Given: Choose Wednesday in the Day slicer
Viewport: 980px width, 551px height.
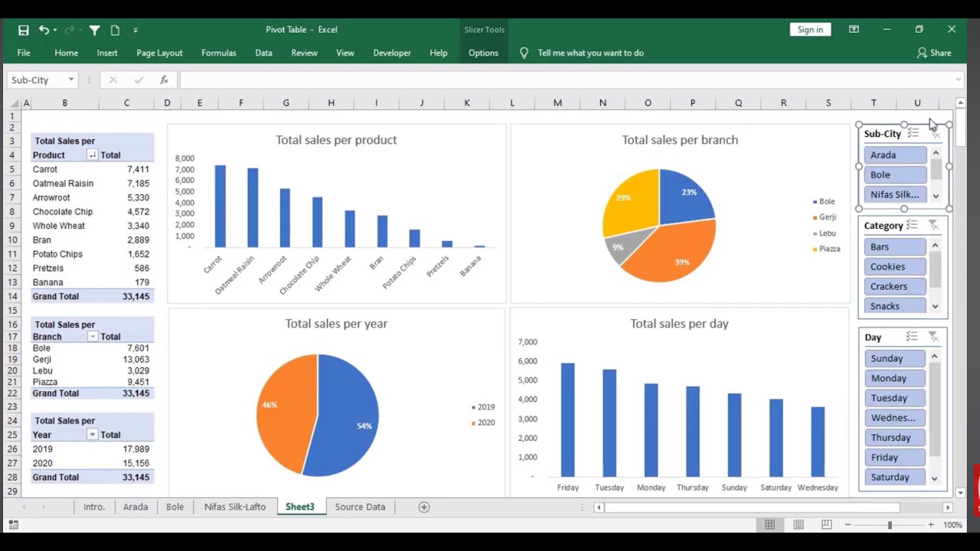Looking at the screenshot, I should point(895,418).
